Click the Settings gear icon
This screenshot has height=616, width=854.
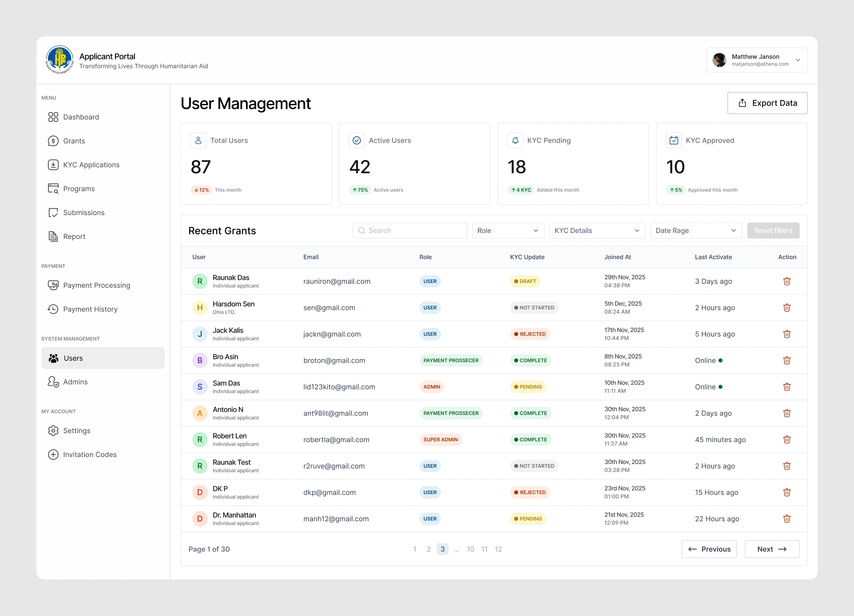[x=53, y=430]
